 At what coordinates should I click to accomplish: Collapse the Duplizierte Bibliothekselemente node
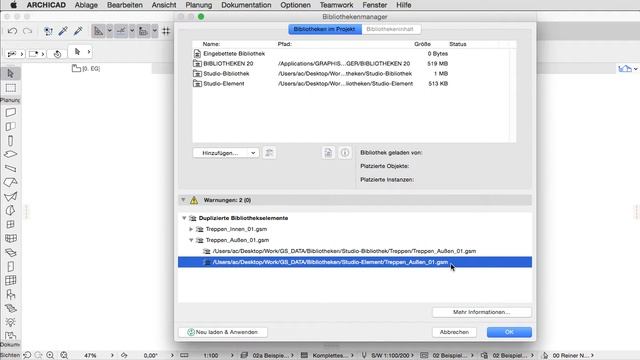coord(184,218)
